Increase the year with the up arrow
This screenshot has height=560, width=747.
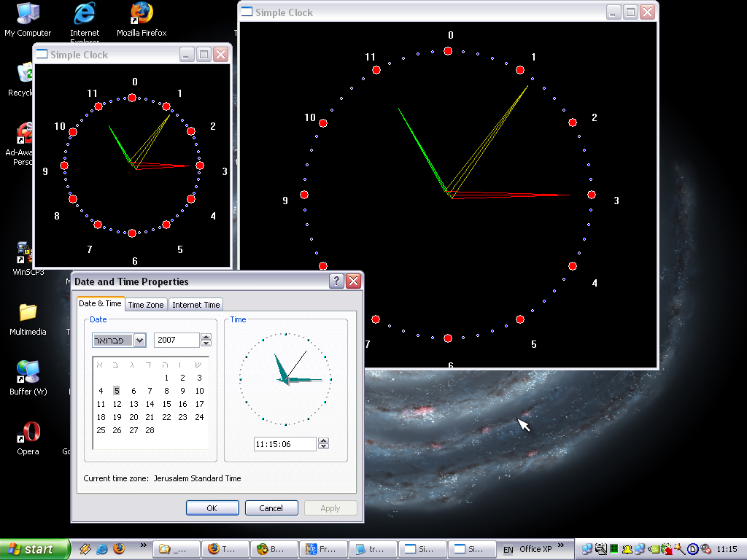point(206,337)
